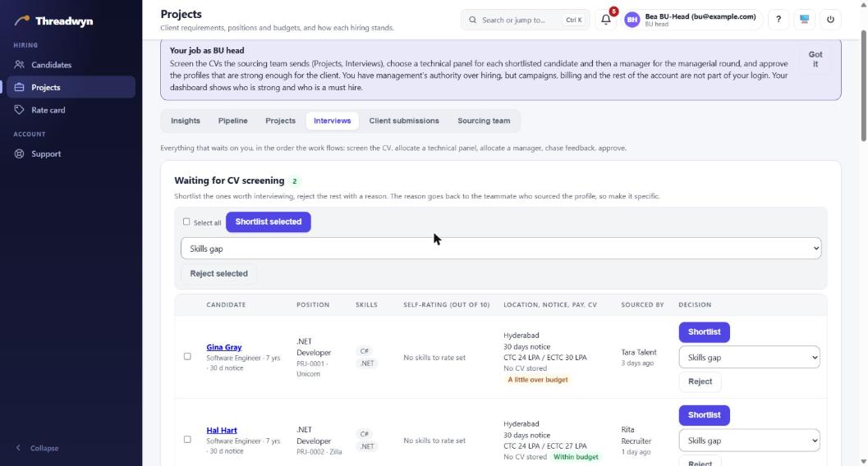Click the Position column header
The image size is (868, 466).
tap(313, 304)
